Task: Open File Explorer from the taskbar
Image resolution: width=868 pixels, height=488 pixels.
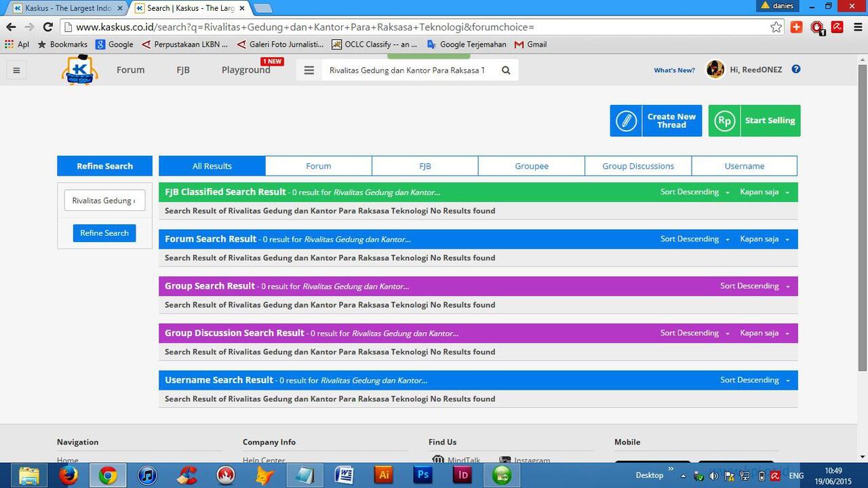Action: 28,475
